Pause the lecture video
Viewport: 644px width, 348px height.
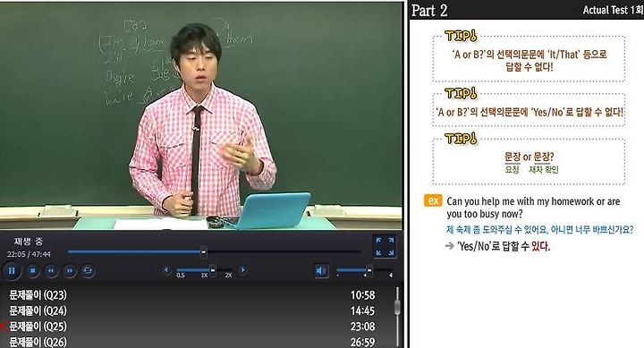click(12, 271)
